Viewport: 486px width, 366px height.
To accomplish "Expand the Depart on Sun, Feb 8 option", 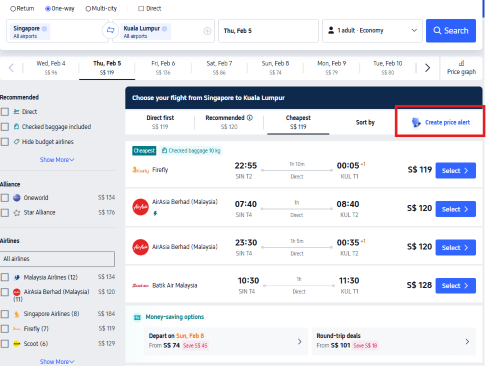I will 226,341.
